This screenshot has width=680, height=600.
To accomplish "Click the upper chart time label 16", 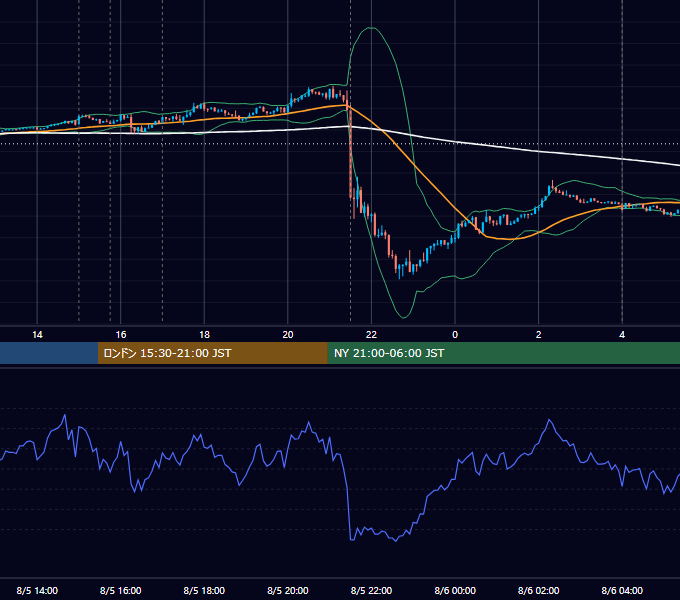I will pyautogui.click(x=121, y=335).
